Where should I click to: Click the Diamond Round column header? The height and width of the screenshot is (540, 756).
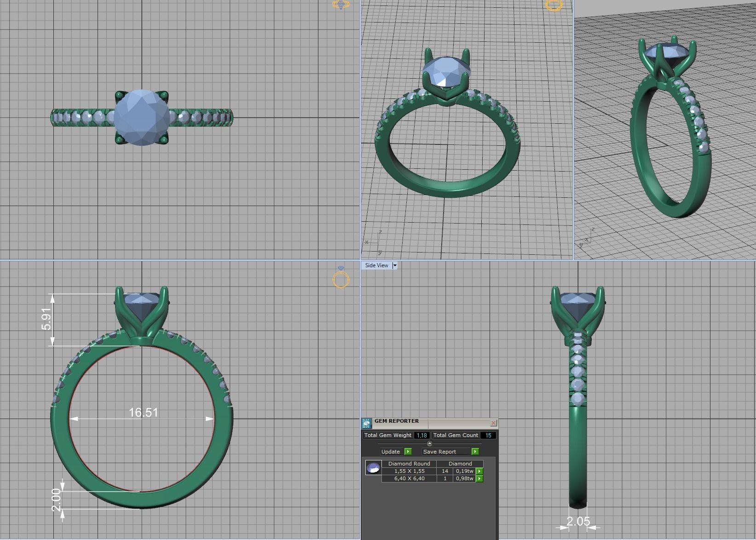click(x=409, y=464)
